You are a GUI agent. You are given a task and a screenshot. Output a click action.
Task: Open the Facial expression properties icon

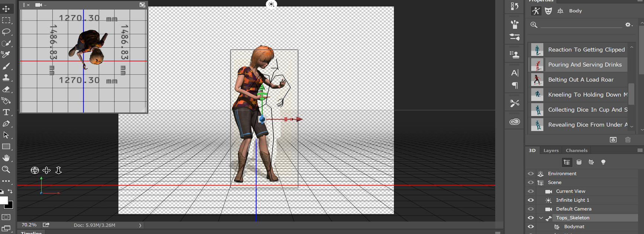[x=548, y=11]
